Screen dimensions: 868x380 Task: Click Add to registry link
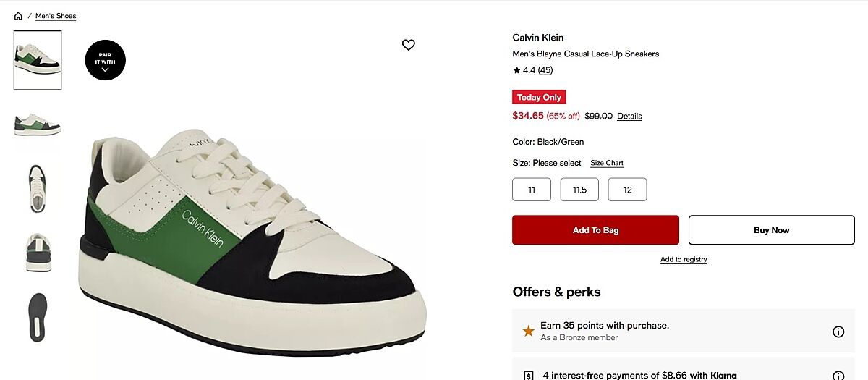coord(684,259)
